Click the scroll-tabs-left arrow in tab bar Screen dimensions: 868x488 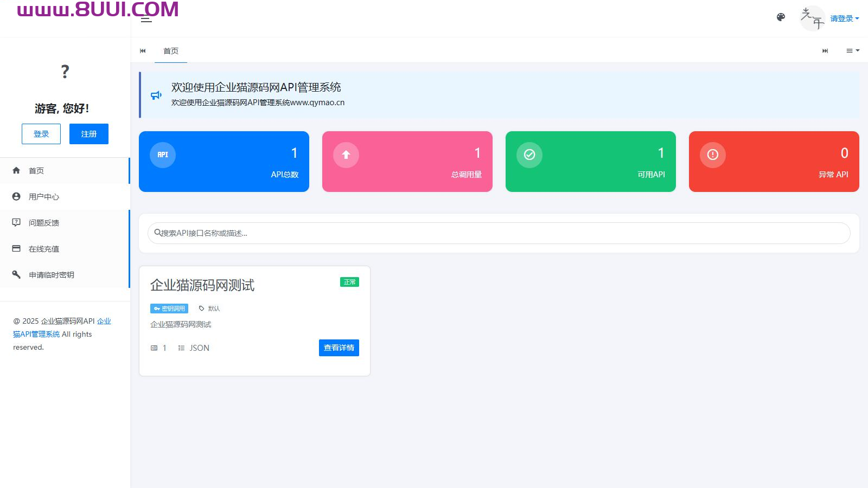143,50
